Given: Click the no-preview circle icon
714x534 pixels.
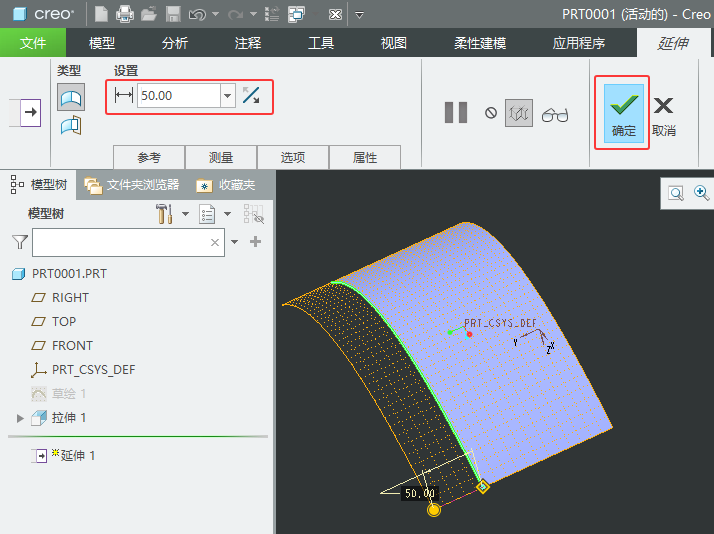Looking at the screenshot, I should click(491, 113).
